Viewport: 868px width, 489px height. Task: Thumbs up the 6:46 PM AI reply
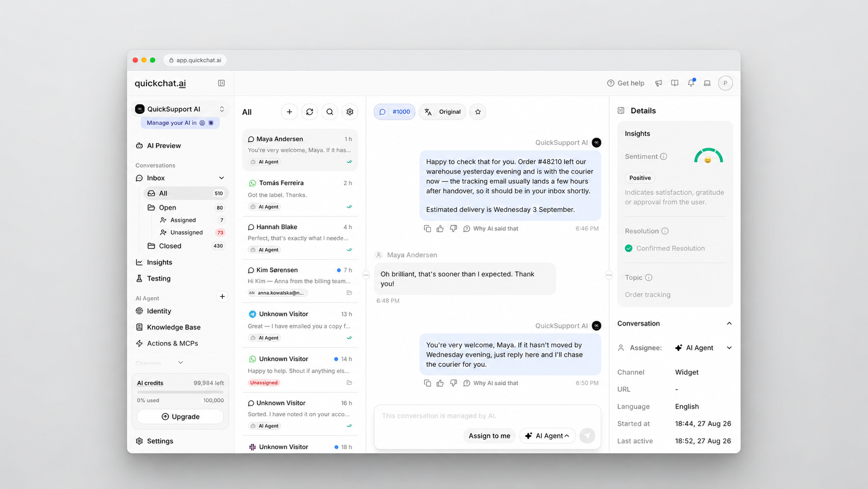440,229
